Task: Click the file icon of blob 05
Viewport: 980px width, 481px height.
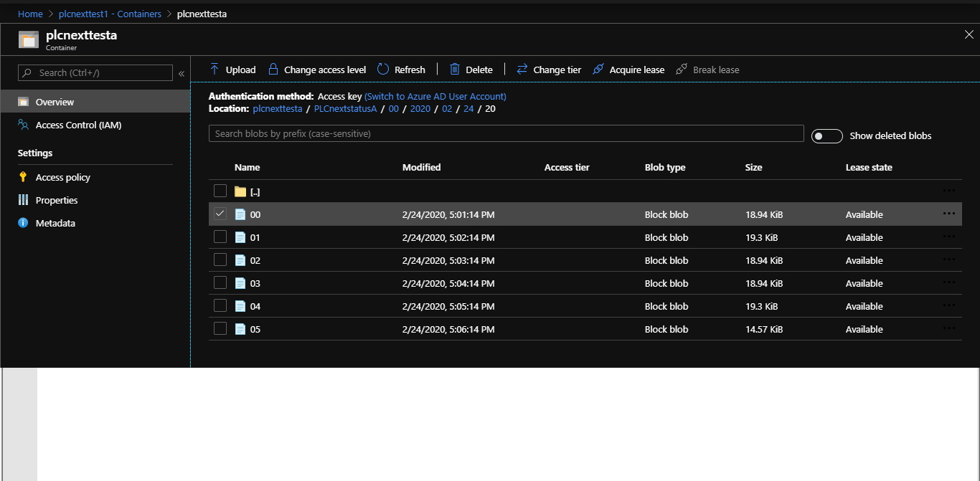Action: [x=240, y=329]
